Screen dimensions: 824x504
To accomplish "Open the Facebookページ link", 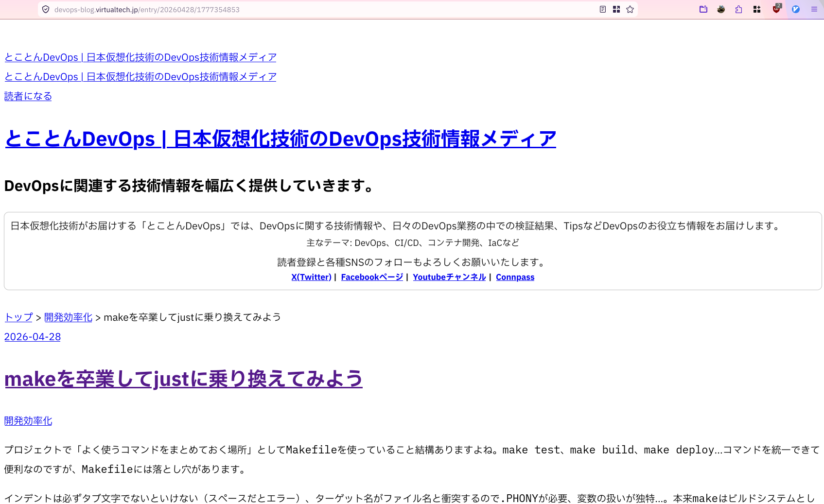I will [x=372, y=277].
